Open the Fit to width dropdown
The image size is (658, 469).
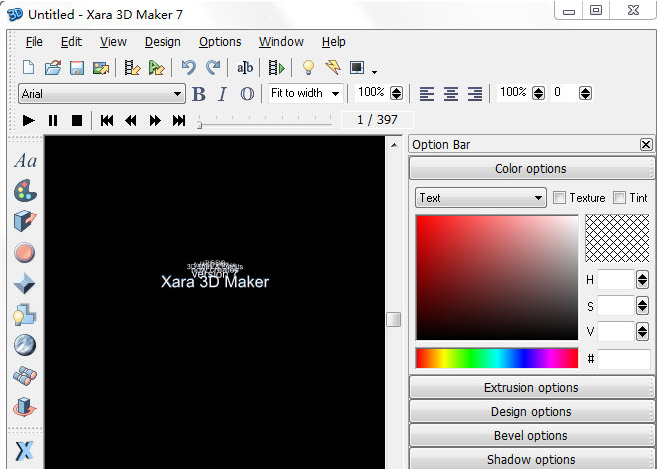(305, 93)
